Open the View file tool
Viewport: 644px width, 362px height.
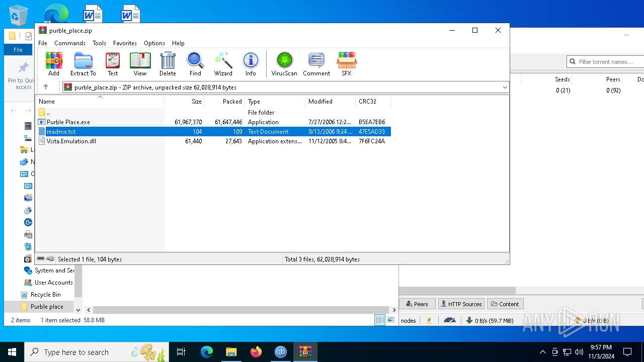click(x=140, y=64)
